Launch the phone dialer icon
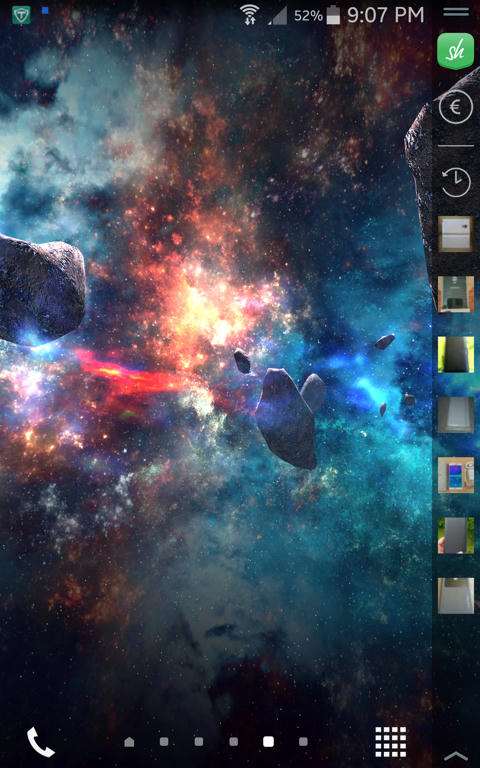 point(41,742)
